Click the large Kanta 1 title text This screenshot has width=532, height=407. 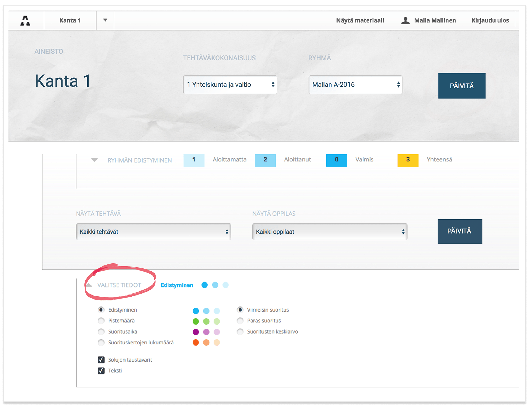[x=63, y=81]
